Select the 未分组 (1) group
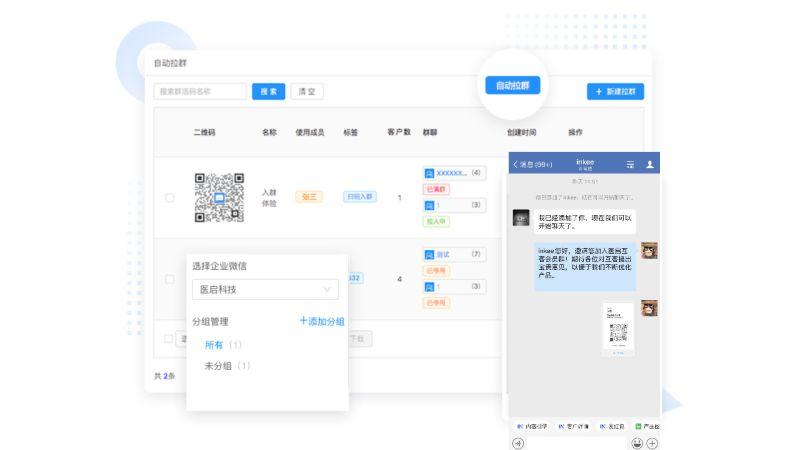 pos(227,366)
